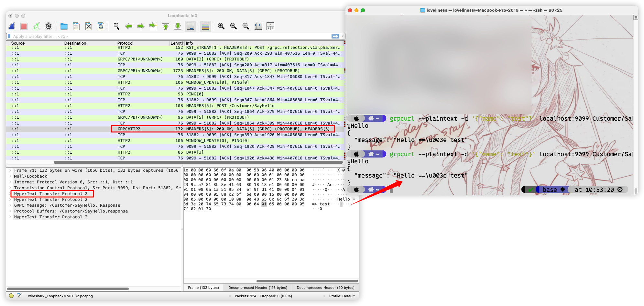Select the Frame (132 bytes) tab
Viewport: 644px width, 306px height.
click(x=203, y=288)
